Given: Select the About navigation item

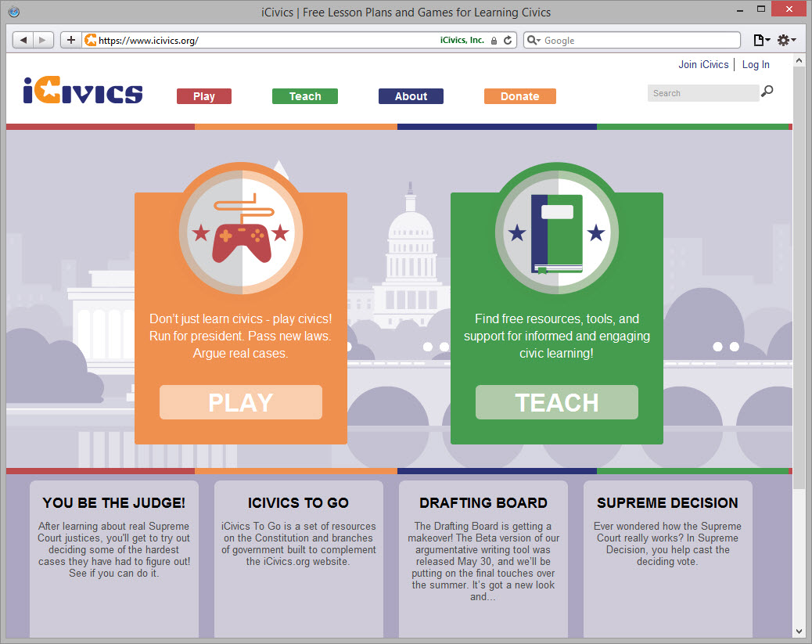Looking at the screenshot, I should tap(411, 95).
